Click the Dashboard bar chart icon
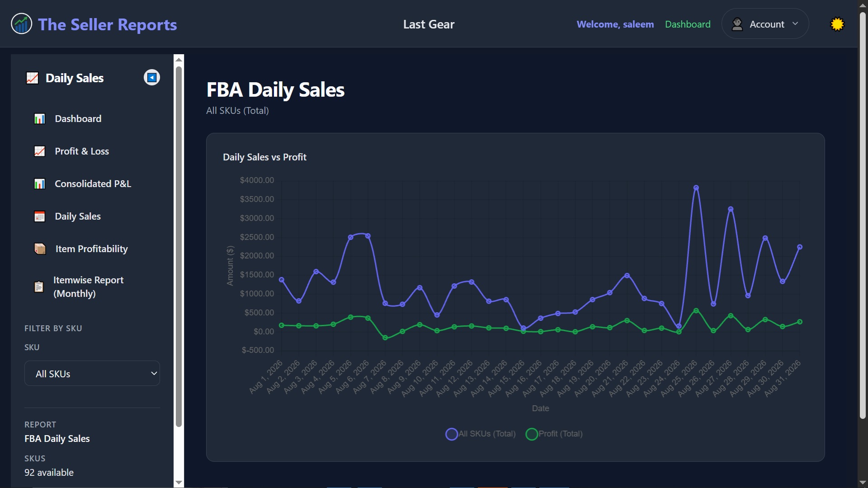Viewport: 868px width, 488px height. tap(40, 119)
